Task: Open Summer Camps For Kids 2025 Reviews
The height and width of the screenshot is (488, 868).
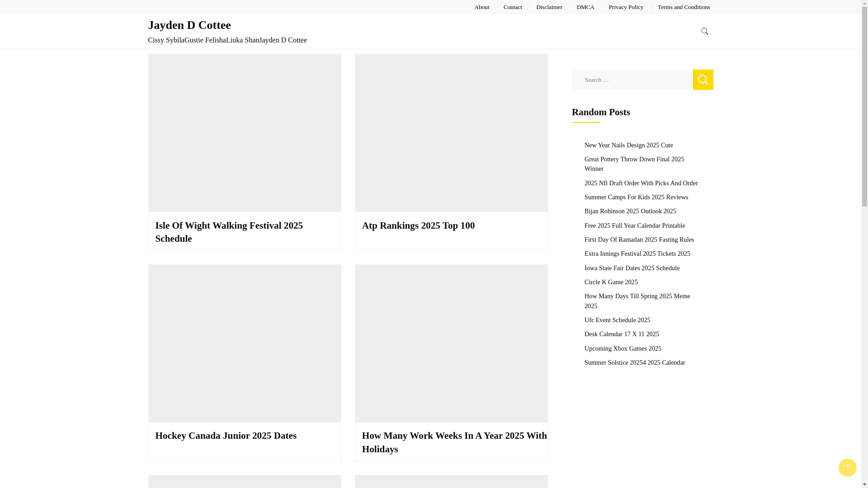Action: click(x=636, y=197)
